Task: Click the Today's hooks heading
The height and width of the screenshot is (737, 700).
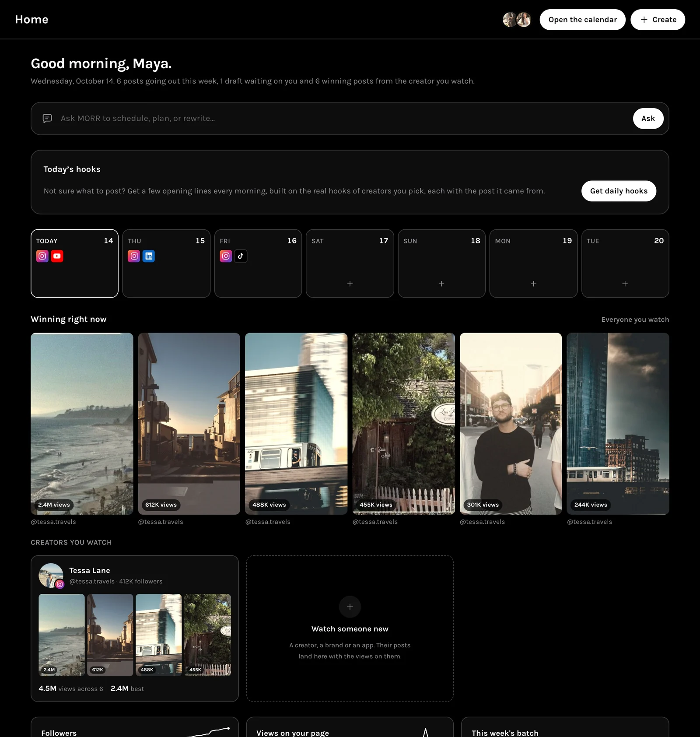Action: click(72, 169)
